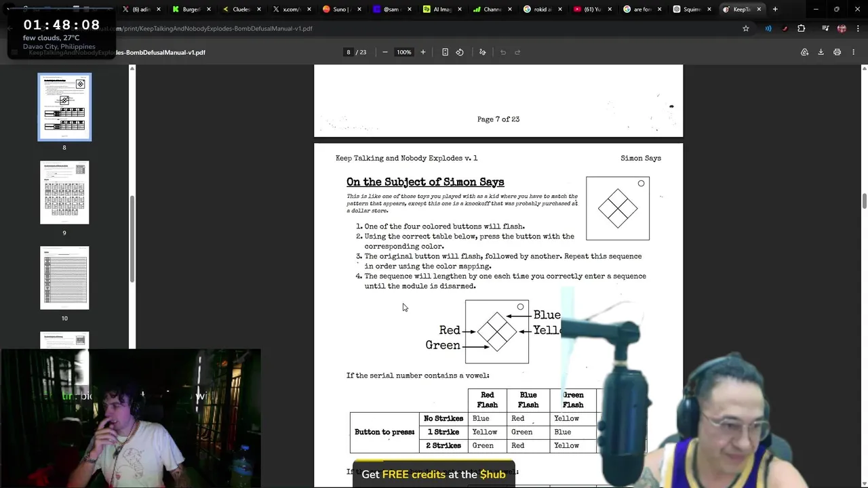The width and height of the screenshot is (868, 488).
Task: Click the 100% zoom level field
Action: tap(404, 52)
